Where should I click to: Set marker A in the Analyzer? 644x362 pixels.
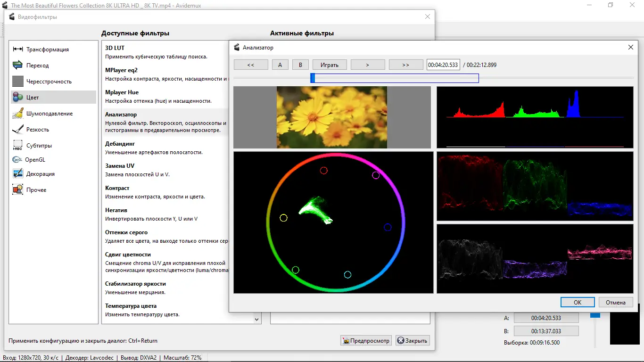(x=280, y=65)
